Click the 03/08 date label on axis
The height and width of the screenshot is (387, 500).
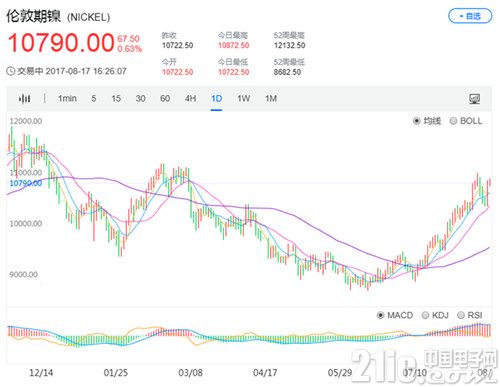tap(190, 373)
